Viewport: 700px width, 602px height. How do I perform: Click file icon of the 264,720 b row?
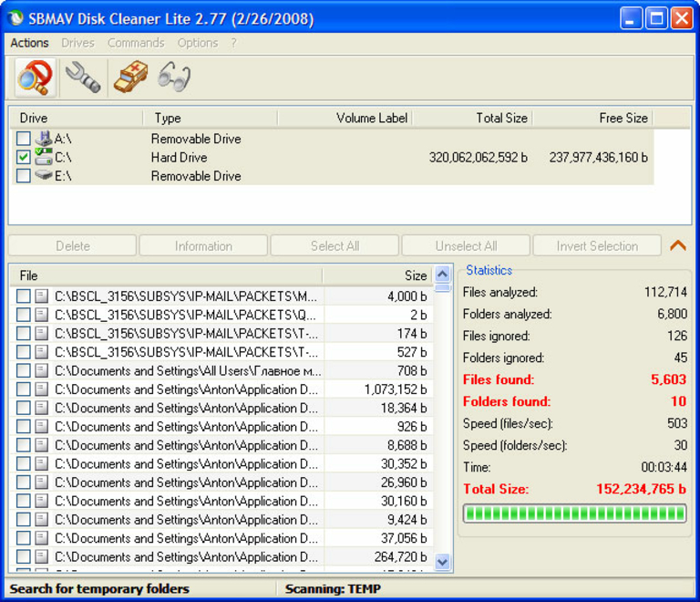pyautogui.click(x=42, y=556)
